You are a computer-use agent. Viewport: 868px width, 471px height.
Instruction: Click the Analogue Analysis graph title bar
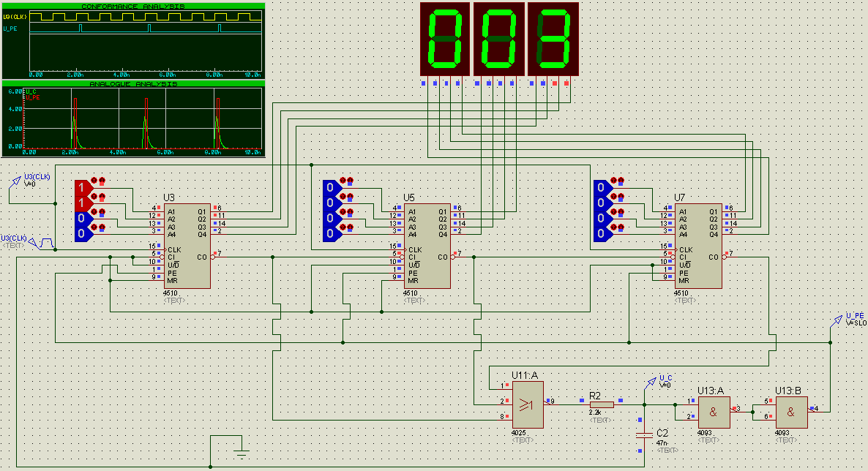pos(133,84)
